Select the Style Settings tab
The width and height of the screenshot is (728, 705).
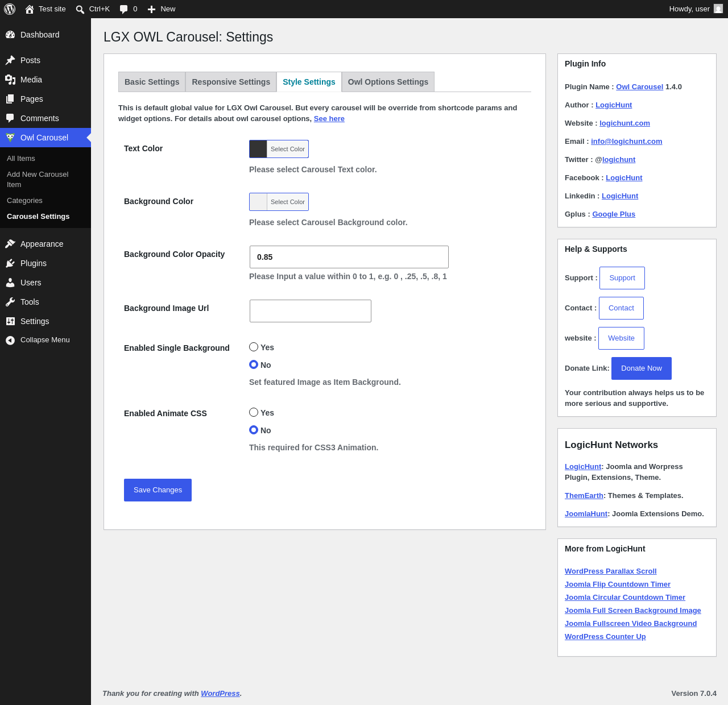pos(309,82)
